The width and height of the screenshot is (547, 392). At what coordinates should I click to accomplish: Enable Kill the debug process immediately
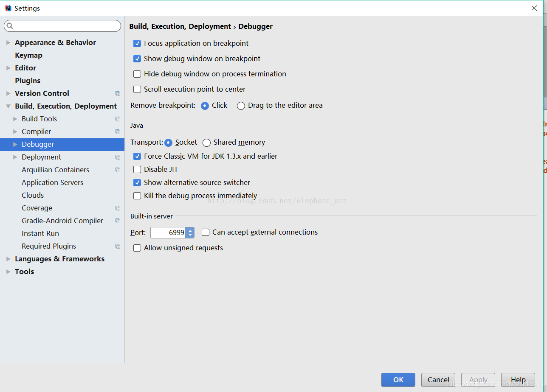pos(137,196)
